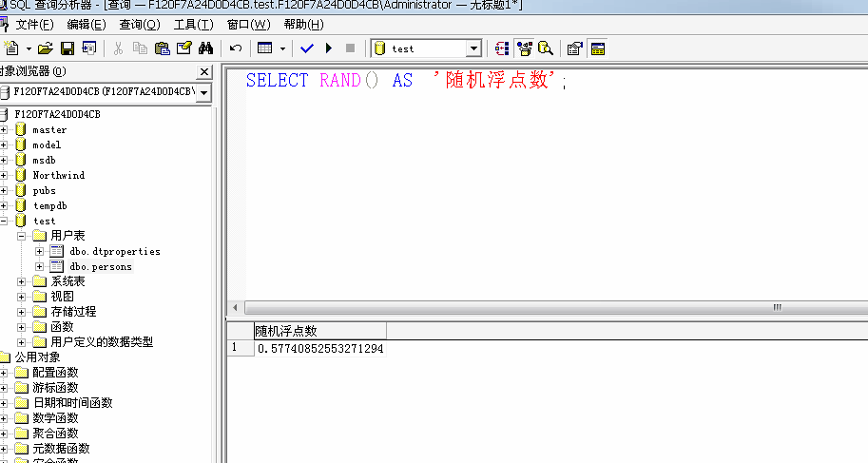Select 用户定义的数据类型 folder
The image size is (868, 463).
coord(102,341)
